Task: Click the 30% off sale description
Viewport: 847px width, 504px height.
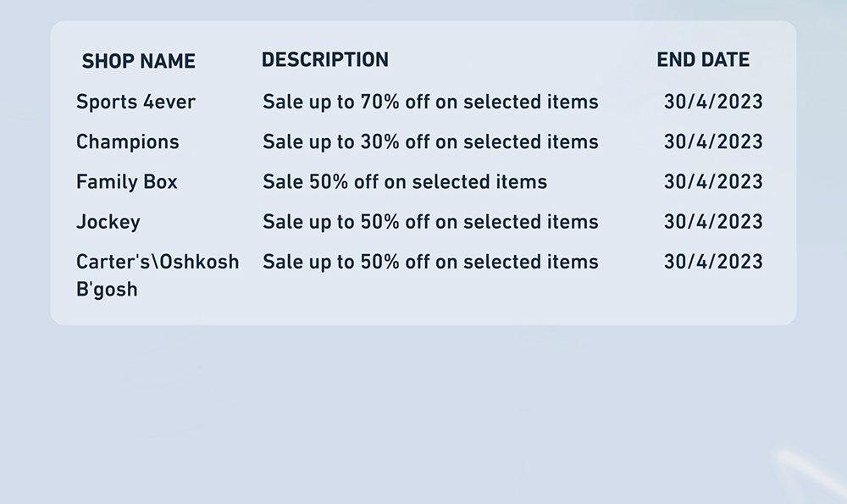Action: [430, 141]
